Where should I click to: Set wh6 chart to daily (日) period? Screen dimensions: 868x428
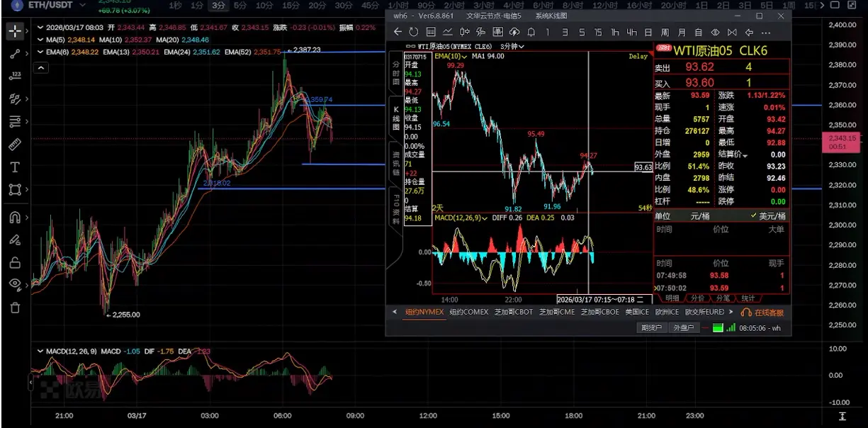pyautogui.click(x=648, y=32)
